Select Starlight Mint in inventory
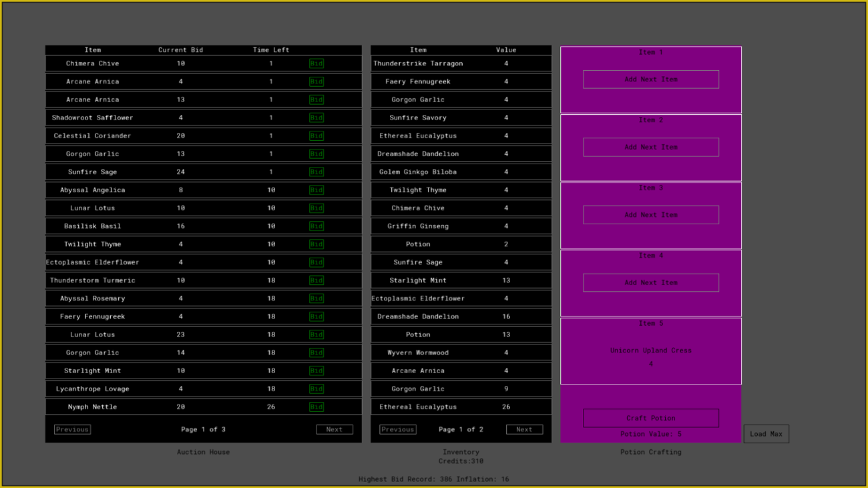The image size is (868, 488). (418, 280)
